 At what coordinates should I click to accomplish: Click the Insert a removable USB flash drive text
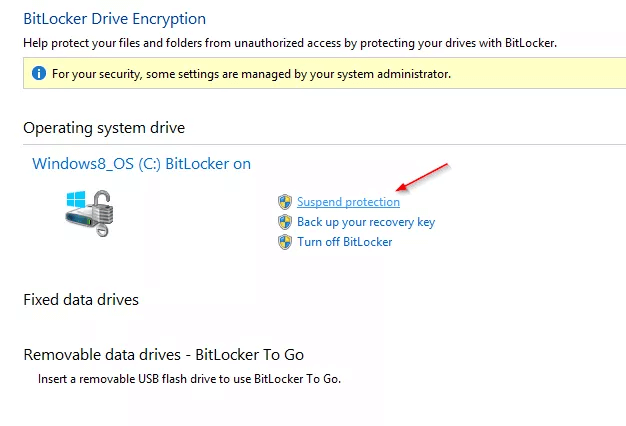pyautogui.click(x=189, y=380)
